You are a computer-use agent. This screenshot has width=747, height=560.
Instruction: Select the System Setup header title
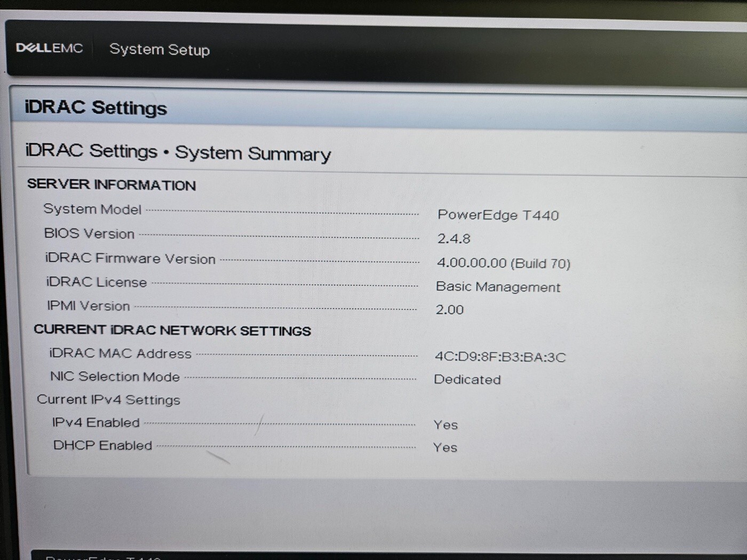click(x=160, y=50)
